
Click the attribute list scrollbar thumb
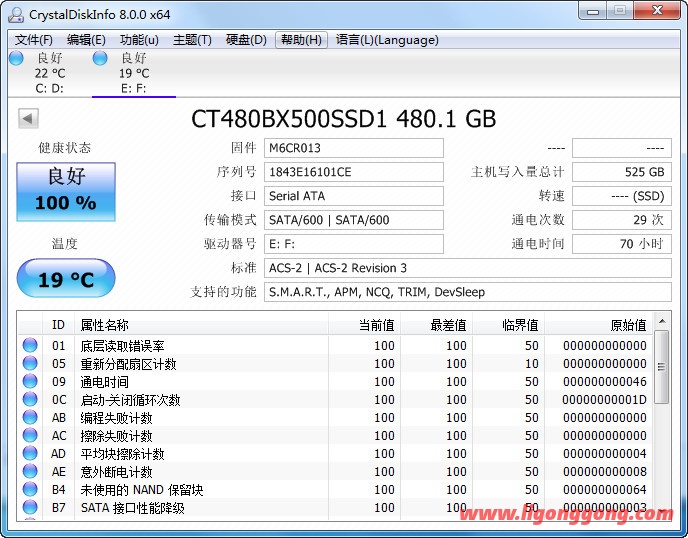pyautogui.click(x=662, y=367)
